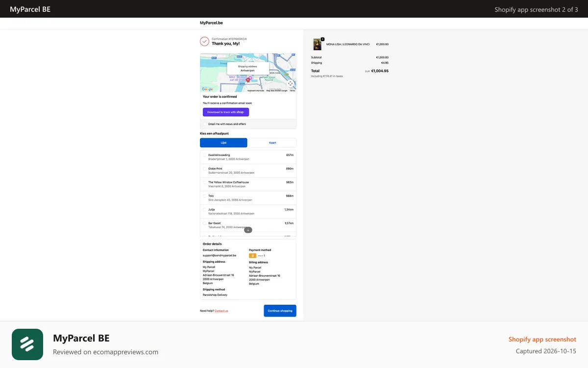Click the map recenter crosshair icon
588x368 pixels.
pos(291,83)
